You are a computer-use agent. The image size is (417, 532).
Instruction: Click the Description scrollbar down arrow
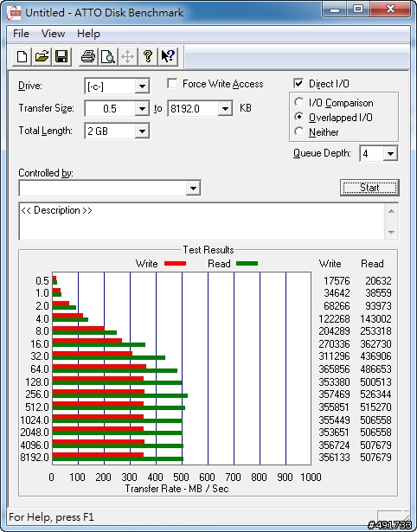tap(391, 233)
